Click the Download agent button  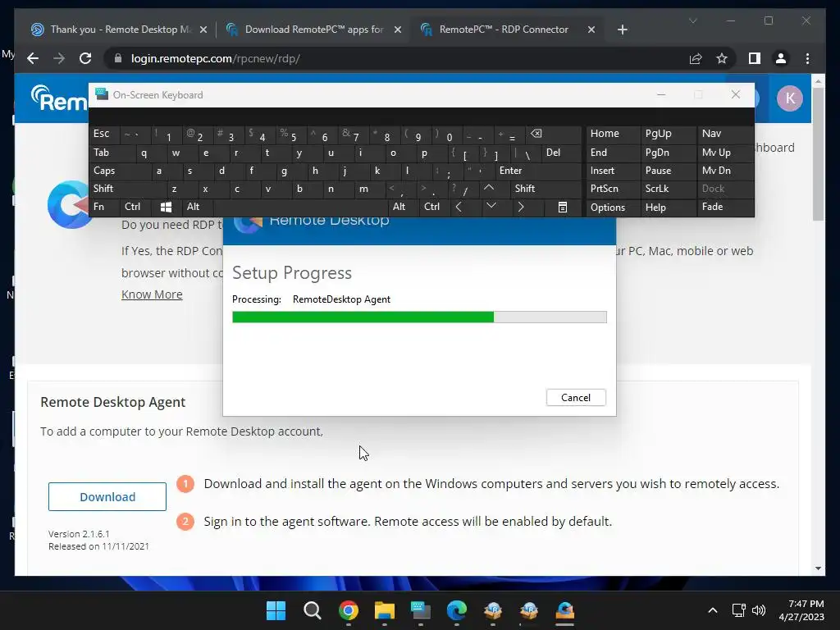[107, 496]
